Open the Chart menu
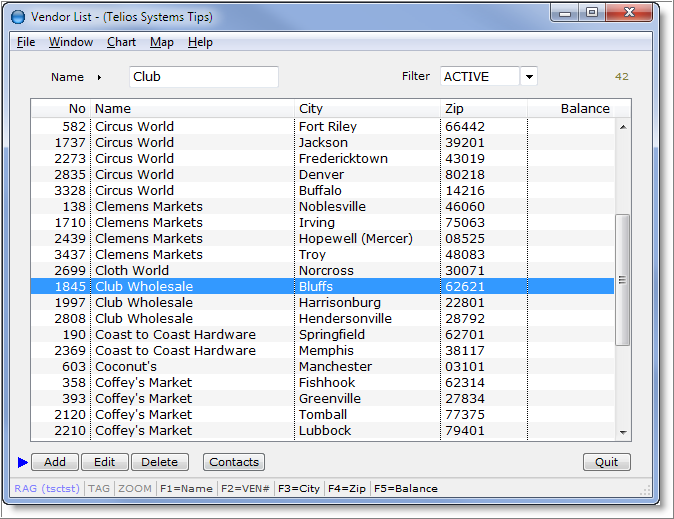674x519 pixels. tap(121, 42)
